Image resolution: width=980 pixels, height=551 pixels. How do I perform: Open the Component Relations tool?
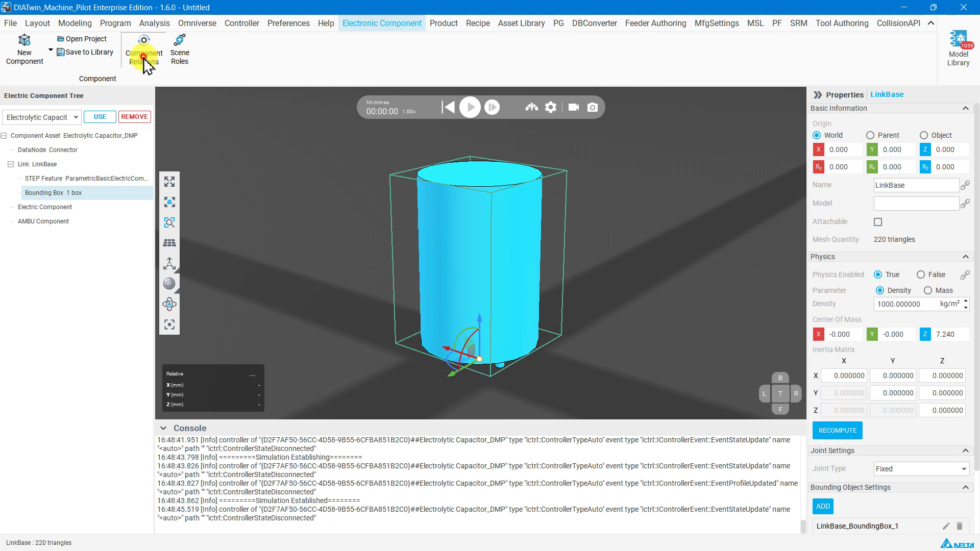click(x=144, y=50)
